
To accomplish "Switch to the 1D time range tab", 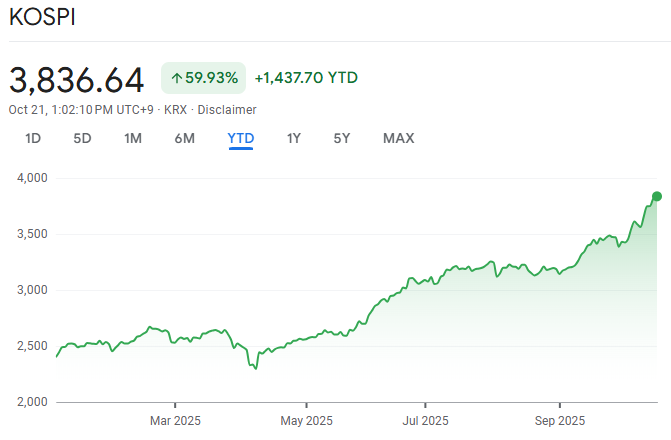I will (x=33, y=138).
